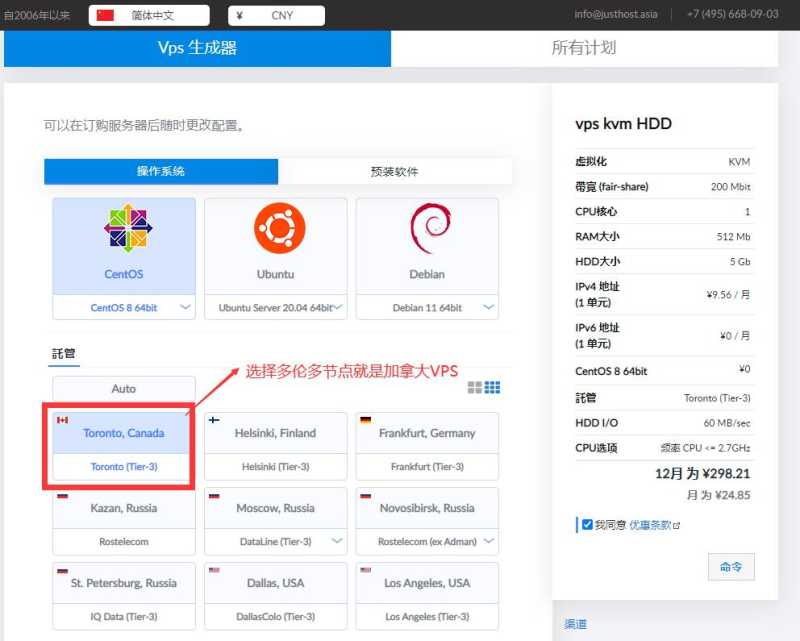Click the Finland flag on Helsinki card
Image resolution: width=800 pixels, height=641 pixels.
click(x=214, y=420)
